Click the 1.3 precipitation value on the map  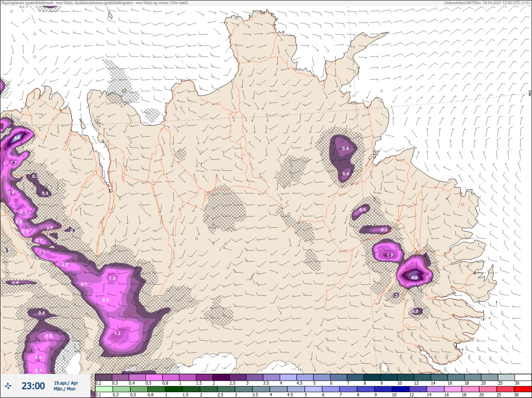[x=24, y=212]
